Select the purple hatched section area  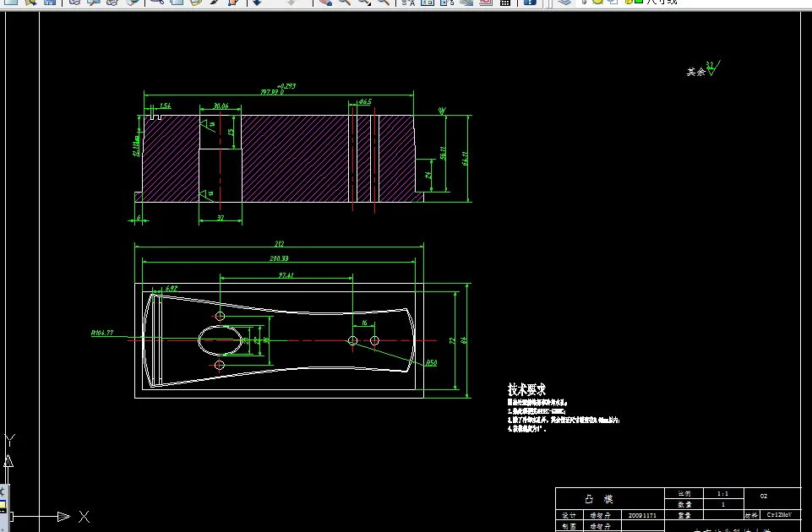coord(295,159)
